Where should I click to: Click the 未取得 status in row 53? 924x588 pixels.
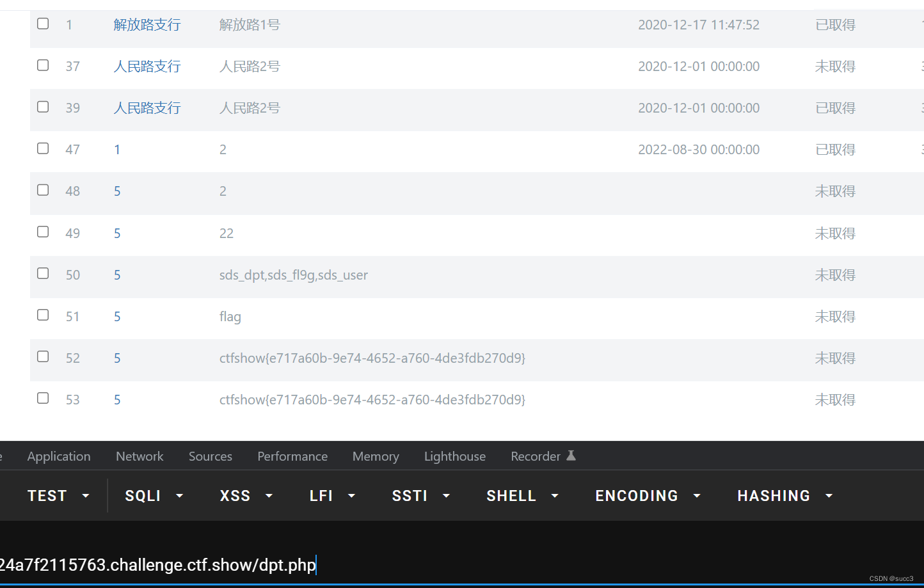point(835,400)
